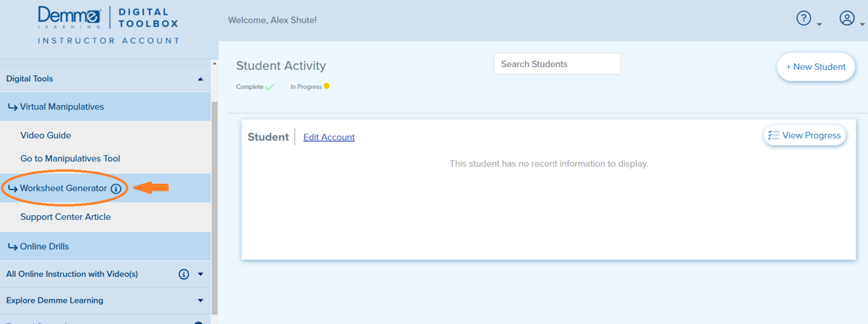Click the Worksheet Generator info icon
This screenshot has height=324, width=868.
click(x=116, y=189)
